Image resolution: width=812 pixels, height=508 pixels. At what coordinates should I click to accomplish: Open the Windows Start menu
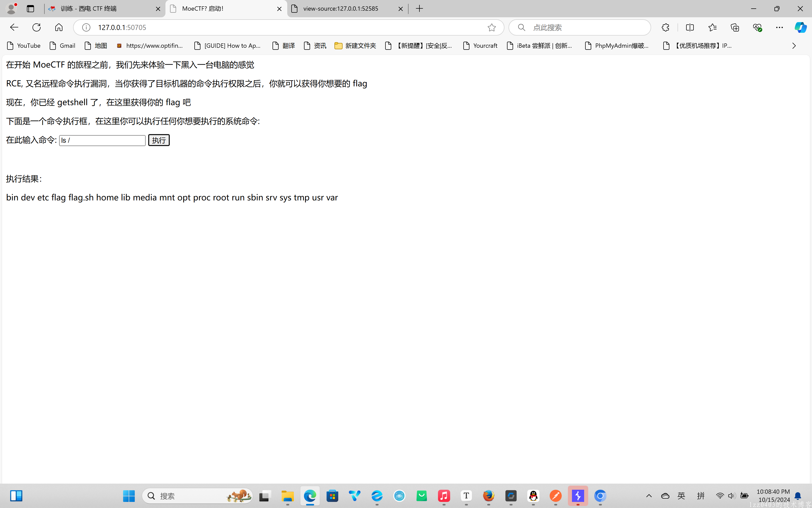click(x=129, y=496)
